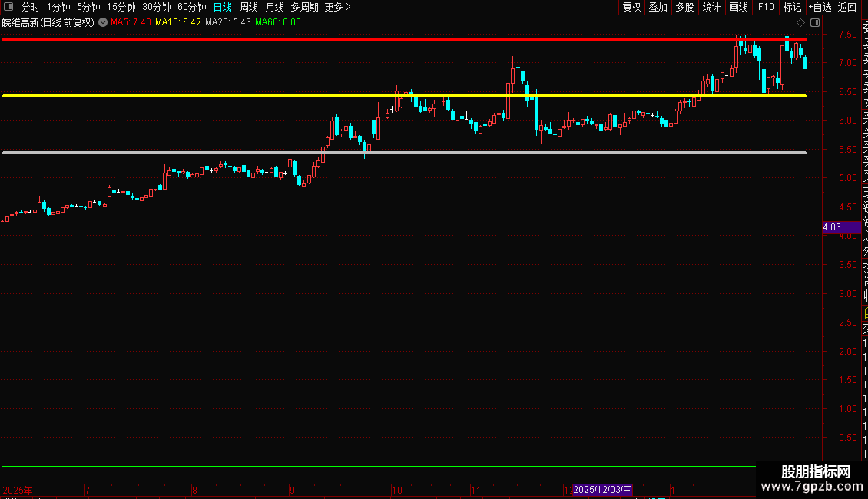Open 多周期 multi-period view

pos(304,7)
